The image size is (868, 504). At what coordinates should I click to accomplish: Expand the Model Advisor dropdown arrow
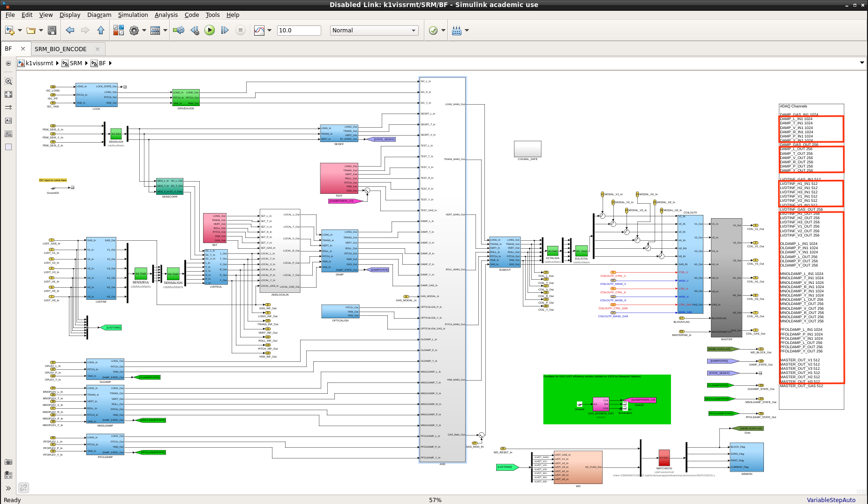443,31
